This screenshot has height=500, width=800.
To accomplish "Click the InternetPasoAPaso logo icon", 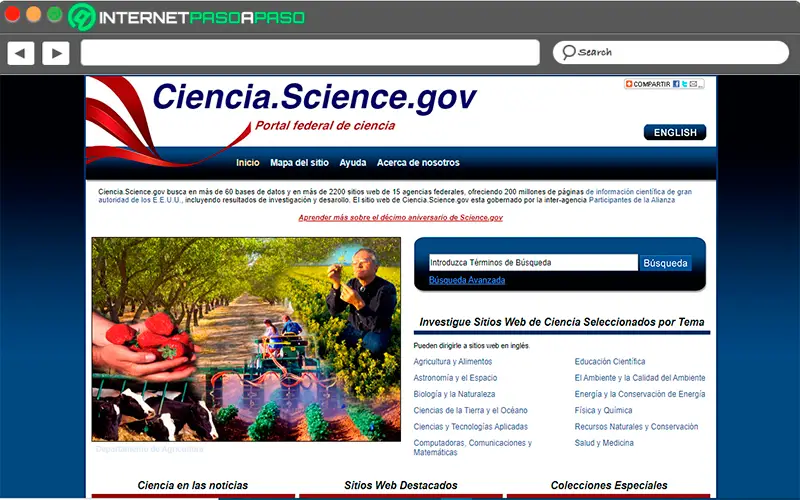I will pyautogui.click(x=82, y=17).
